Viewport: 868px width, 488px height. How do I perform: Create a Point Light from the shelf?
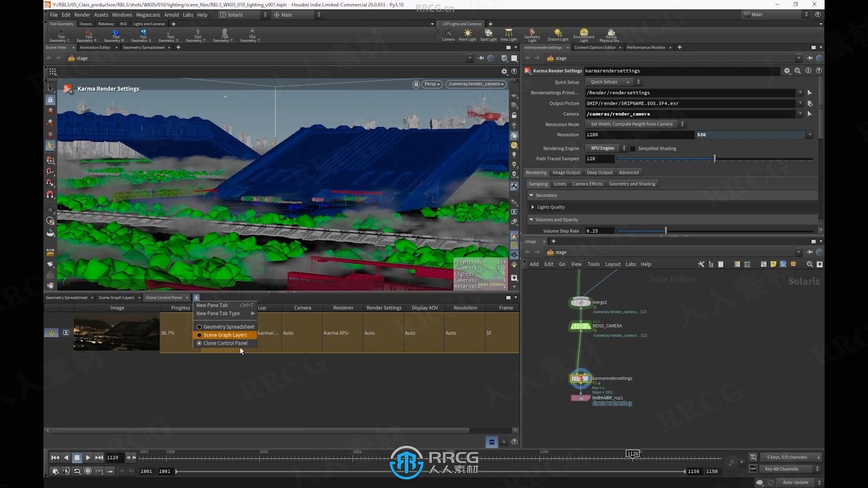467,35
